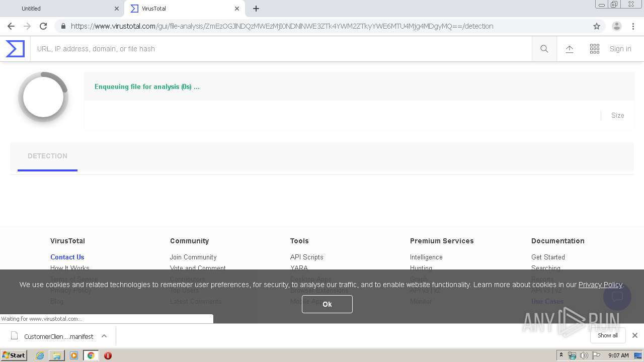Open the apps grid icon
Viewport: 644px width, 362px height.
[595, 49]
